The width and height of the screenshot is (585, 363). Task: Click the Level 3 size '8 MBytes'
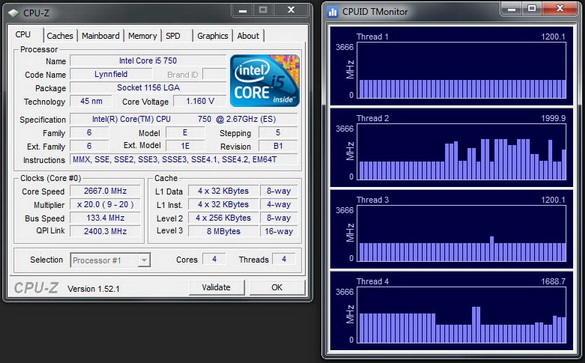click(x=223, y=231)
